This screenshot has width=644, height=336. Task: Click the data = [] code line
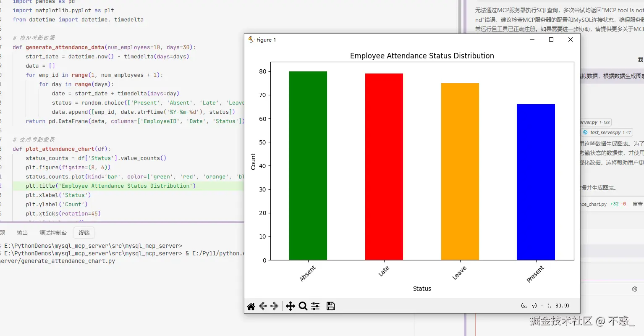point(40,66)
